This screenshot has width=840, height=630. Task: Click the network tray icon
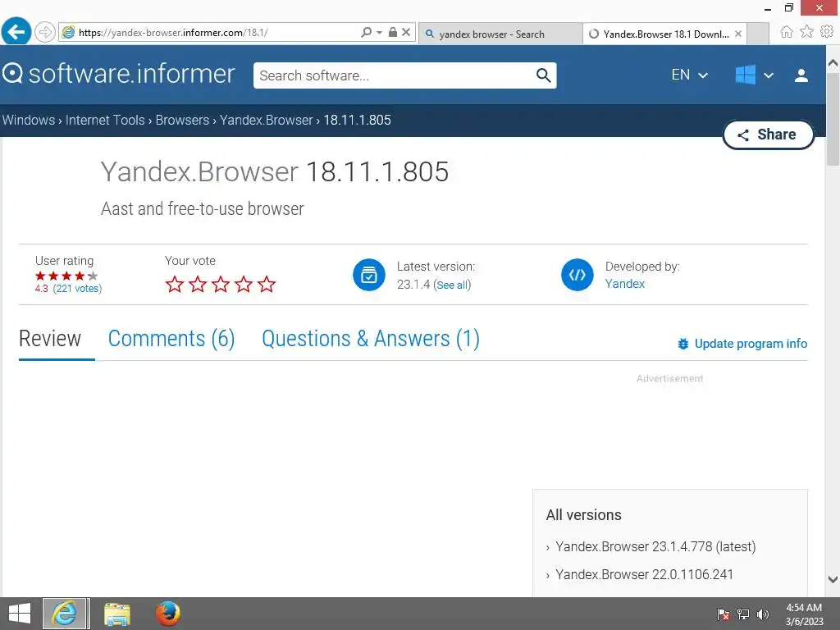point(743,614)
